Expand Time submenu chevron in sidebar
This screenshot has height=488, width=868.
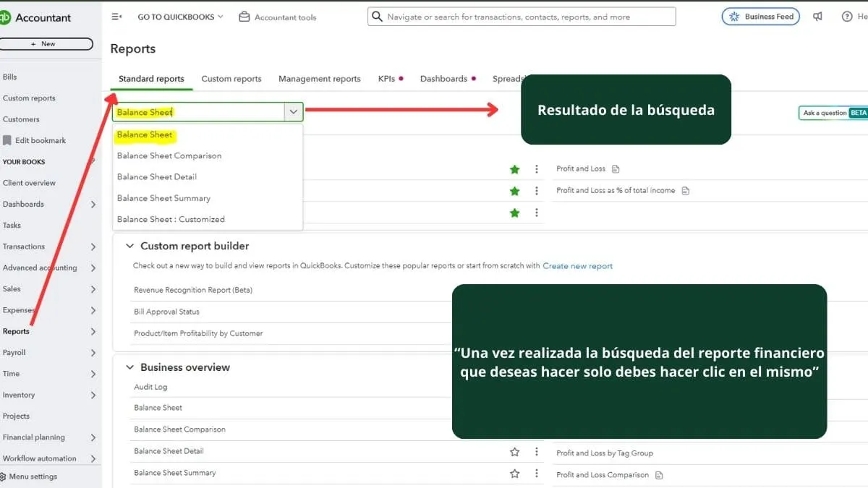(93, 374)
